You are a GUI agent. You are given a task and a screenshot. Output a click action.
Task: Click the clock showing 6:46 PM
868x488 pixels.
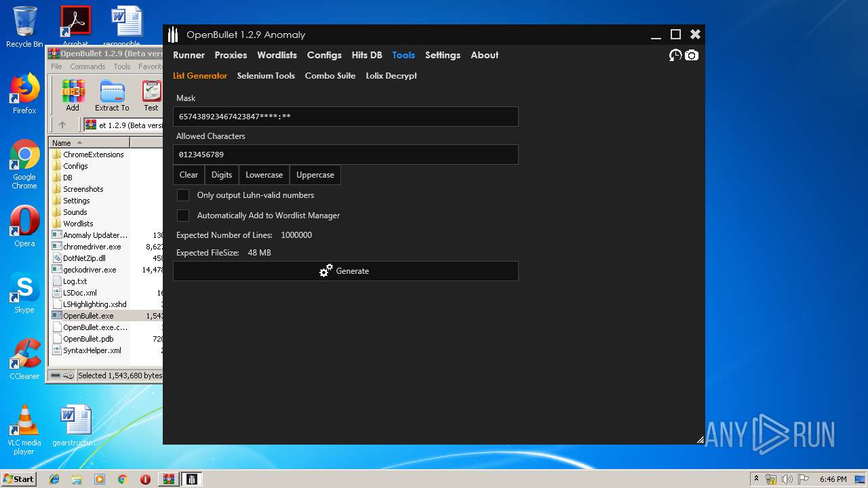tap(833, 479)
